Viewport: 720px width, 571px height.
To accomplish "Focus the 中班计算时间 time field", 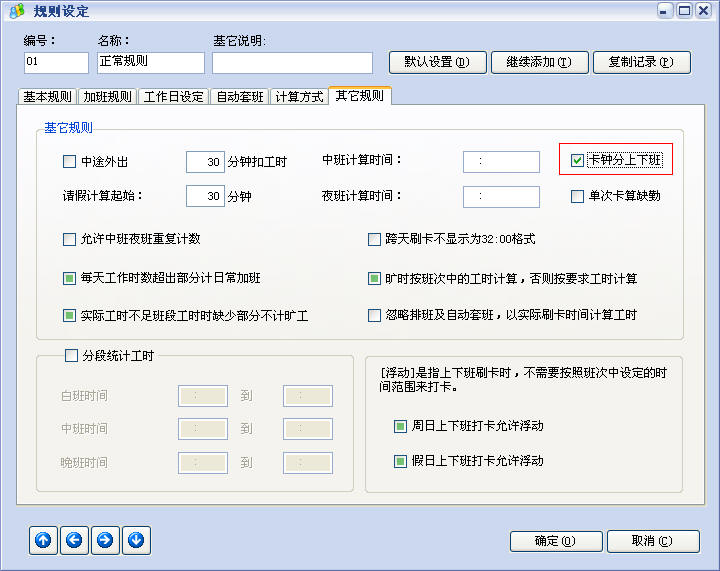I will (501, 161).
